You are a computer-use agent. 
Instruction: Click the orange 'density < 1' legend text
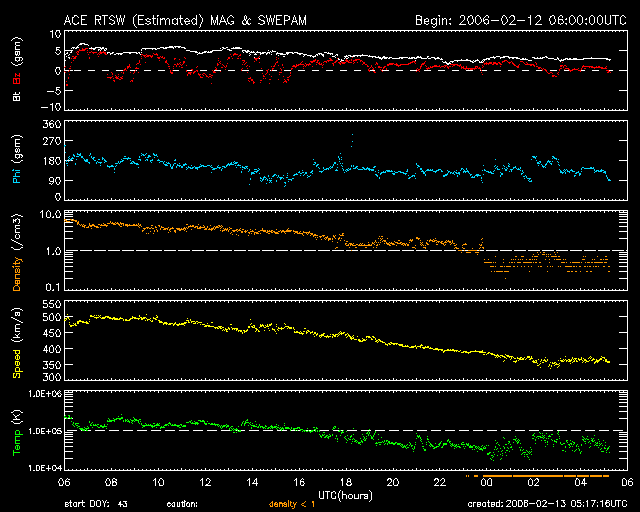pyautogui.click(x=292, y=504)
